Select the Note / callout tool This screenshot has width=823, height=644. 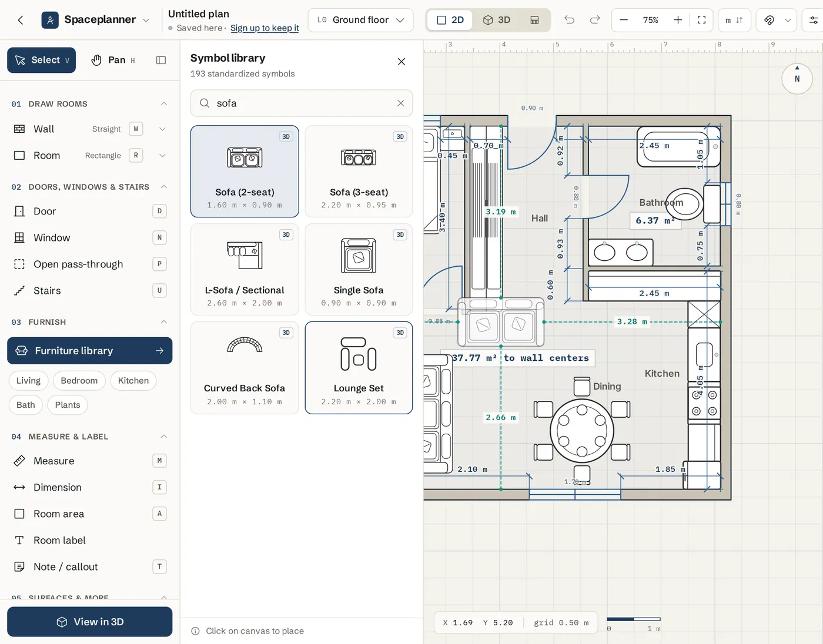tap(90, 566)
